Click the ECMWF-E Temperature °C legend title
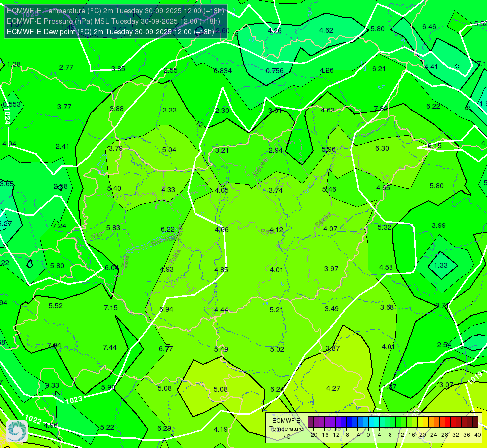487x448 pixels. pos(287,429)
